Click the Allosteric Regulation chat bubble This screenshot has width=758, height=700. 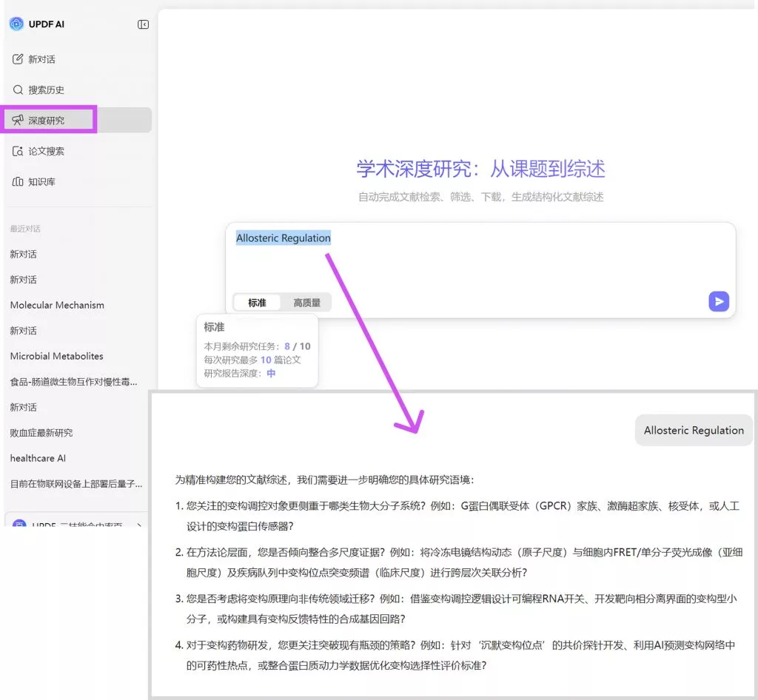click(x=693, y=430)
